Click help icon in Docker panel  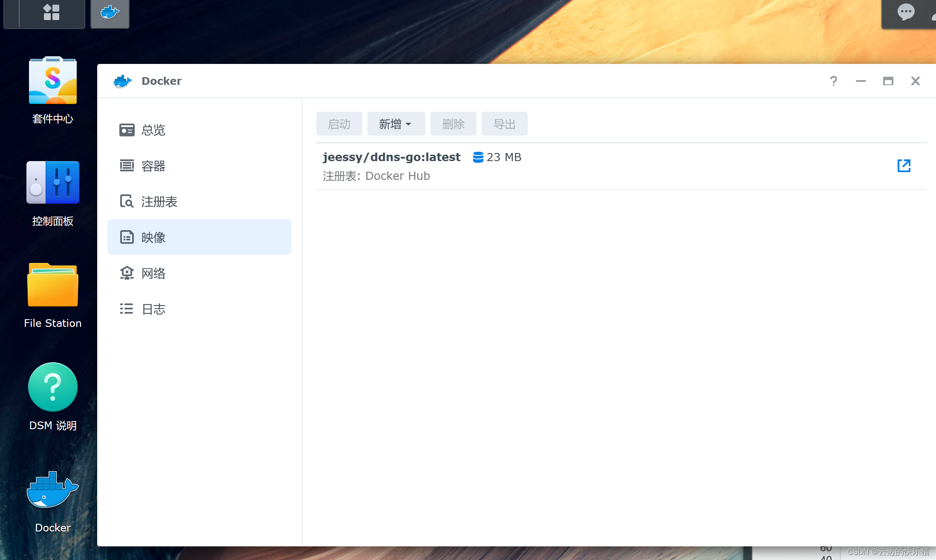[834, 81]
